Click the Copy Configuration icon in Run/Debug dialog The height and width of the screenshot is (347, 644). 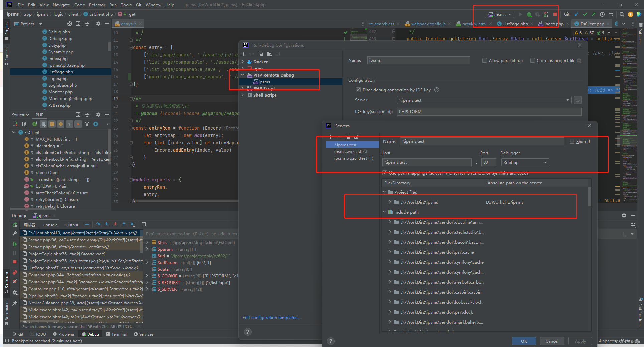tap(261, 54)
